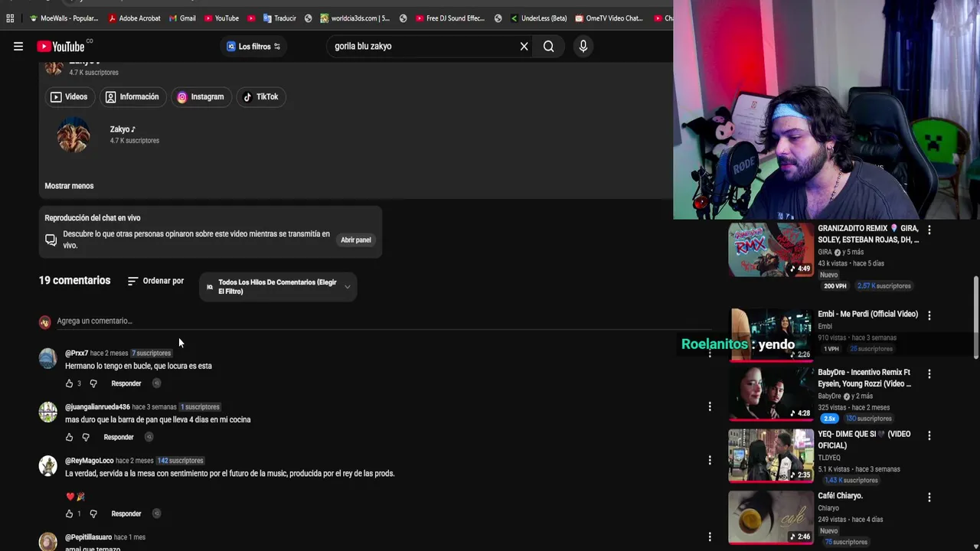Open the UnderLess (Beta) bookmark
This screenshot has width=980, height=551.
point(539,18)
